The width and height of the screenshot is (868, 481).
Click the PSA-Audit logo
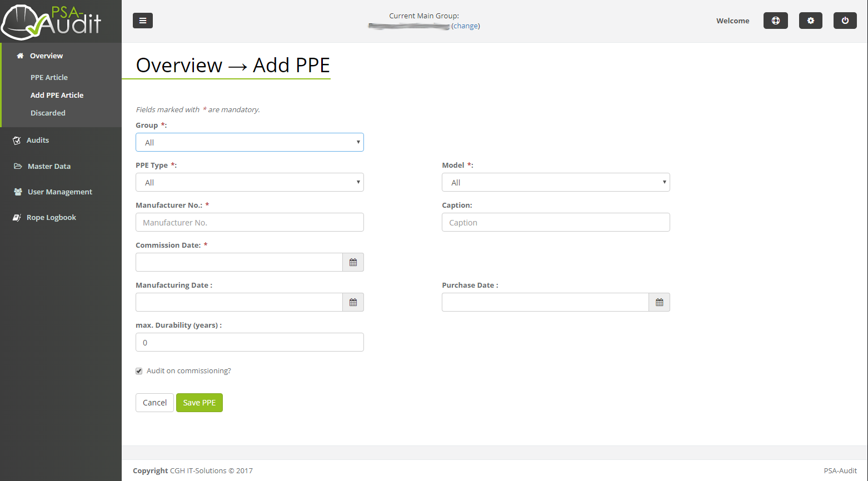point(52,22)
